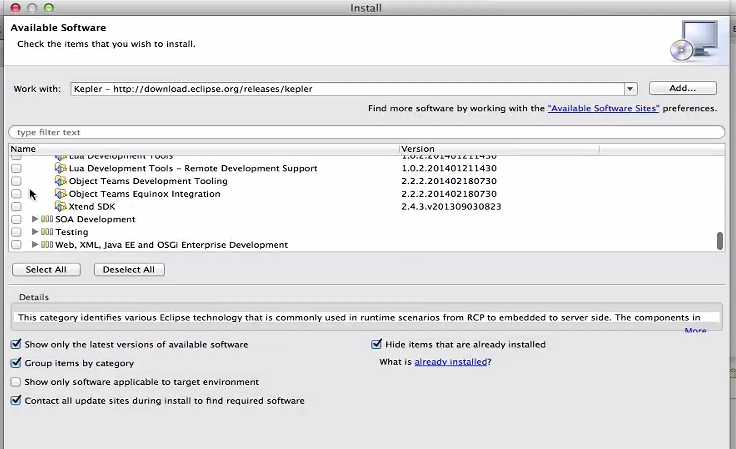Select Xtend SDK row text
This screenshot has height=449, width=736.
point(92,206)
